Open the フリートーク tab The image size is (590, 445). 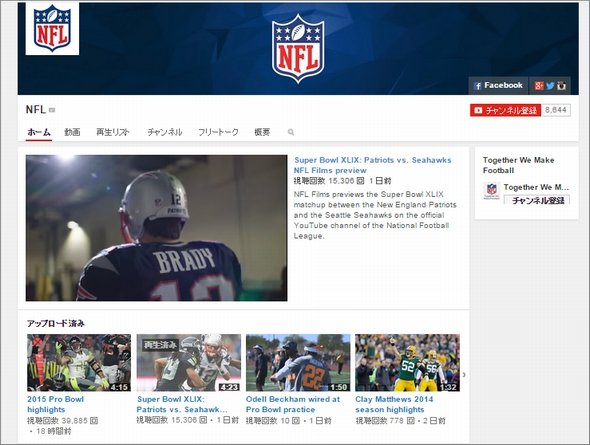pyautogui.click(x=218, y=132)
